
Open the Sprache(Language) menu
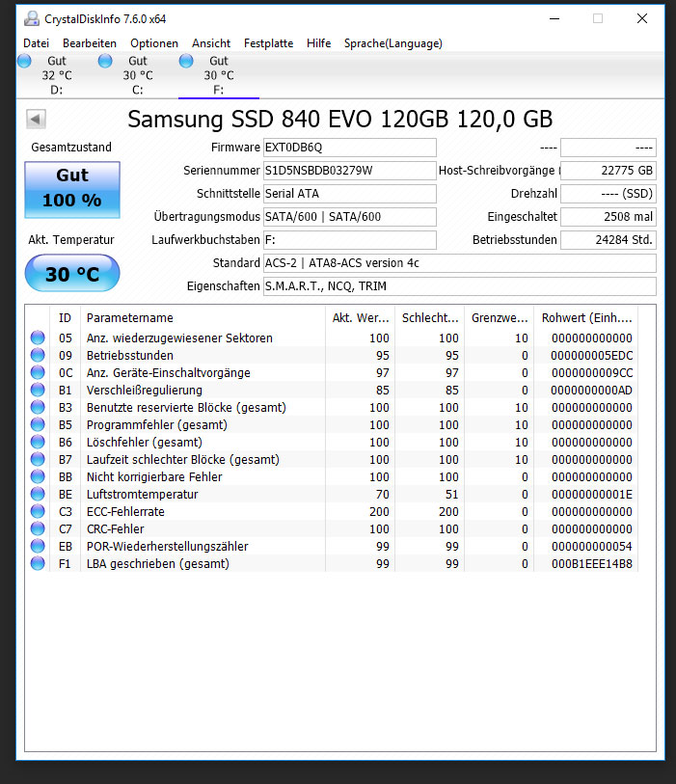[x=393, y=43]
